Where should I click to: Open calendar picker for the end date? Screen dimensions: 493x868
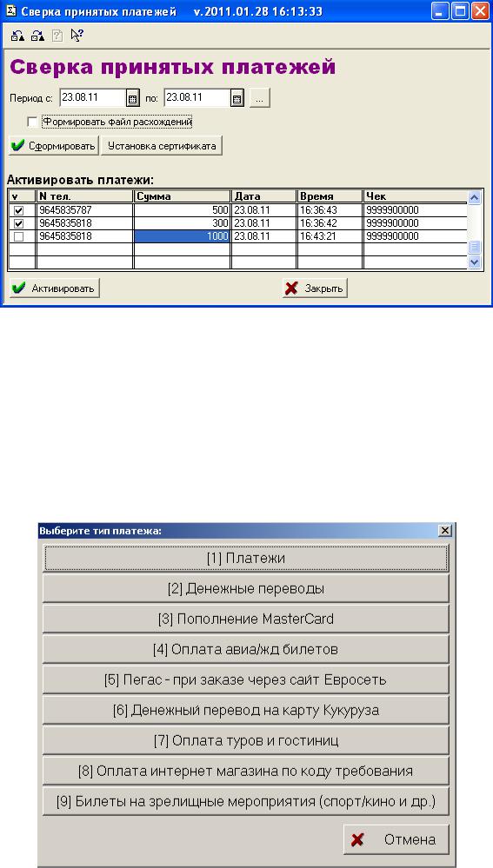click(x=237, y=98)
